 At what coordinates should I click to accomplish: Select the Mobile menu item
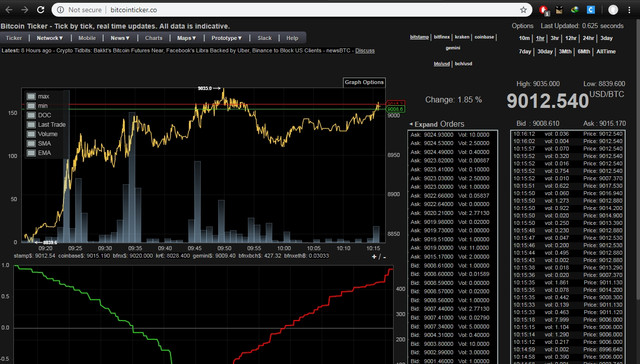87,38
